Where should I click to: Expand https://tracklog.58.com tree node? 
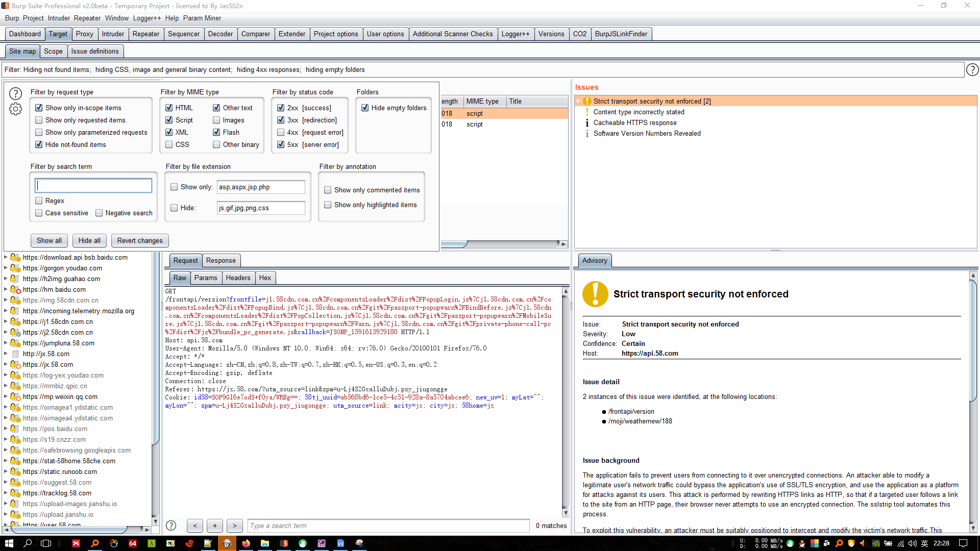pos(6,493)
